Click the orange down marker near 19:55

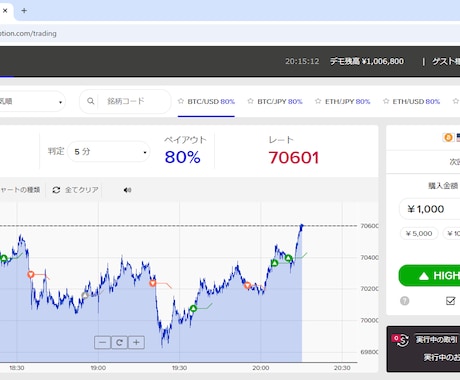247,285
